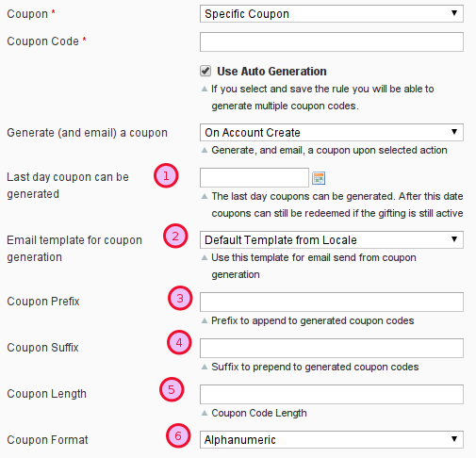Click the red circled number 6 marker

[x=178, y=435]
